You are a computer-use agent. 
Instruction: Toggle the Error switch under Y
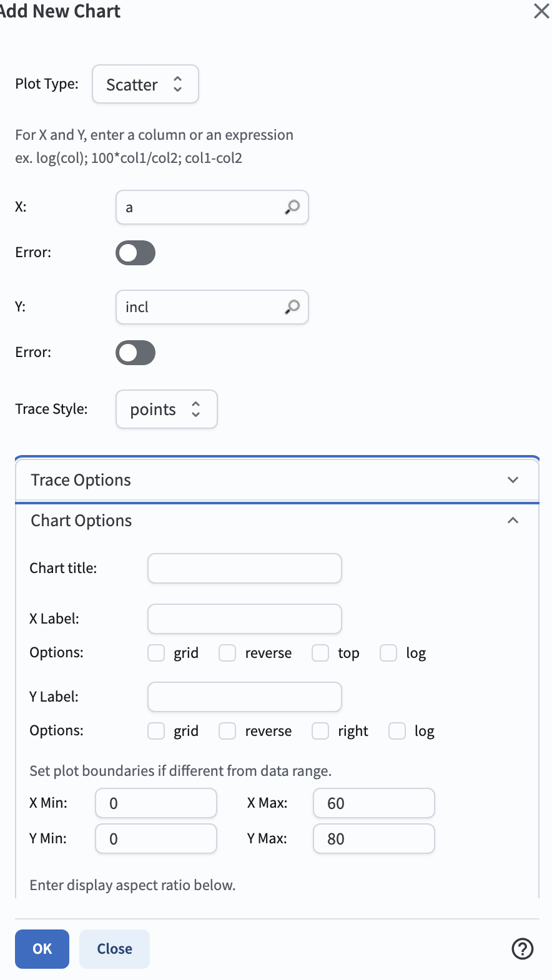coord(136,353)
